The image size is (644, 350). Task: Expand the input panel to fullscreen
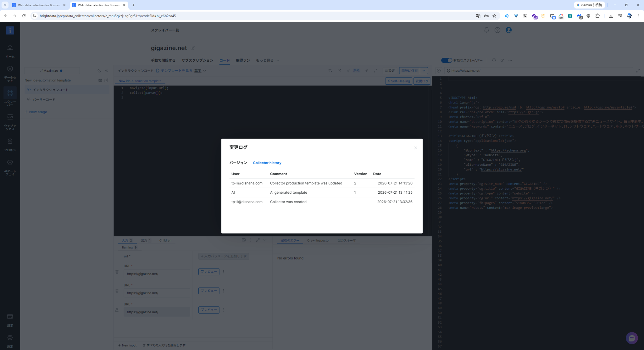tap(258, 240)
